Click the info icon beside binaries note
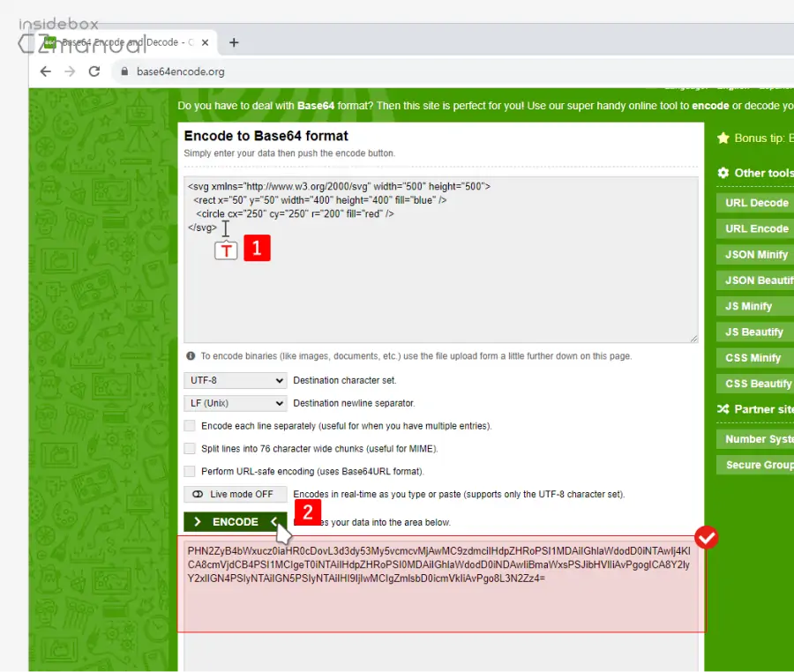 tap(191, 355)
